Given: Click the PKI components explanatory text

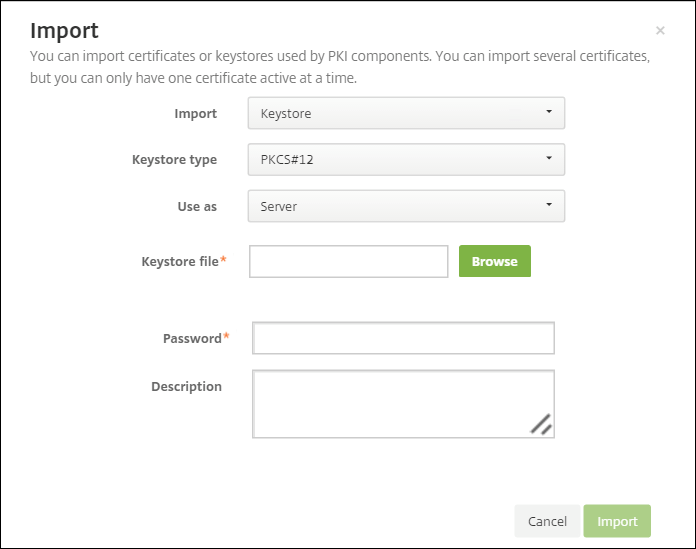Looking at the screenshot, I should 340,66.
